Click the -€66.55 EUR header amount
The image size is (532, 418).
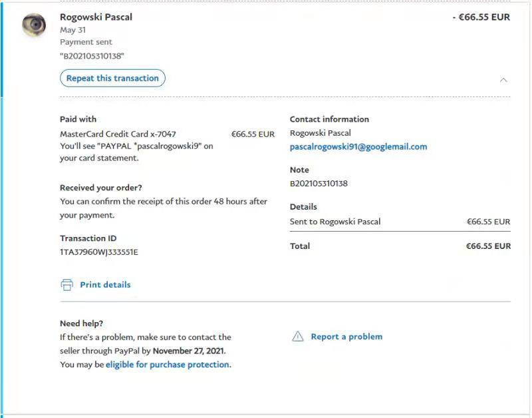click(481, 17)
